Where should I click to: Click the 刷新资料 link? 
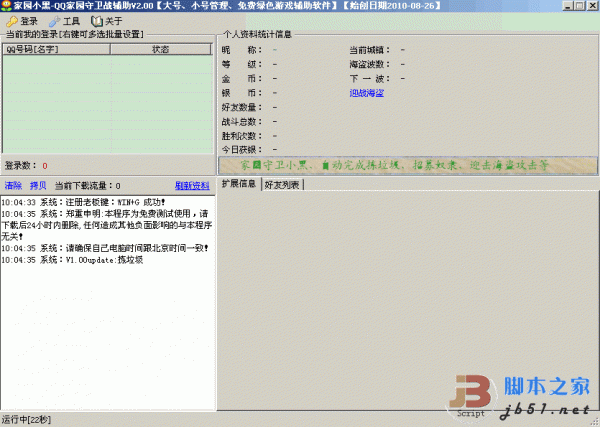click(x=192, y=186)
